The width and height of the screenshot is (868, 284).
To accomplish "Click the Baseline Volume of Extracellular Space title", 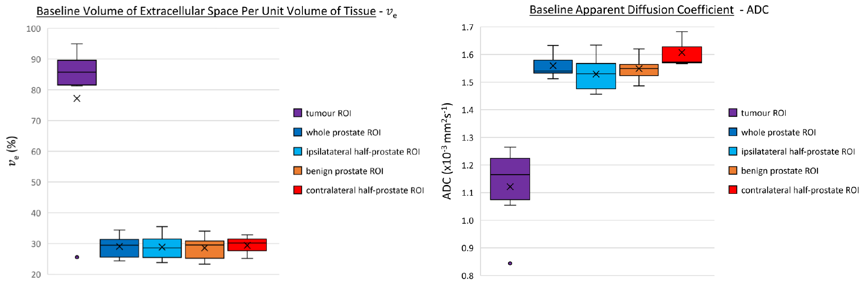I will point(206,11).
